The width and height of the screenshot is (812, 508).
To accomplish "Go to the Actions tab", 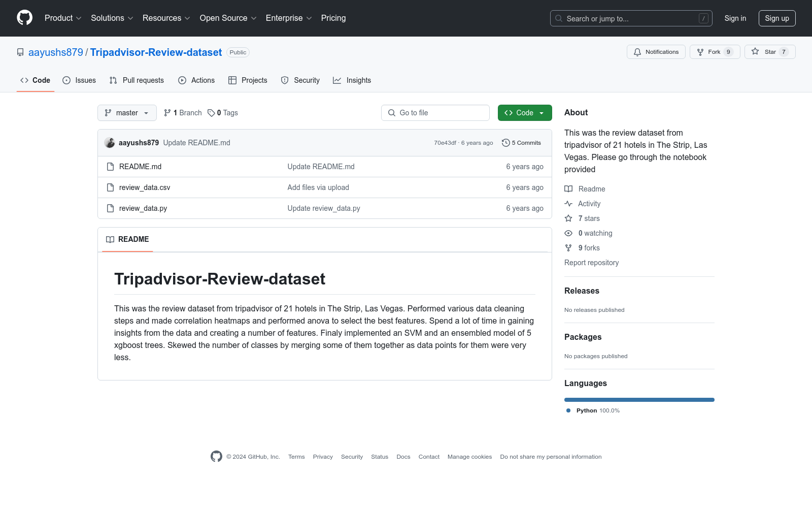I will [196, 80].
